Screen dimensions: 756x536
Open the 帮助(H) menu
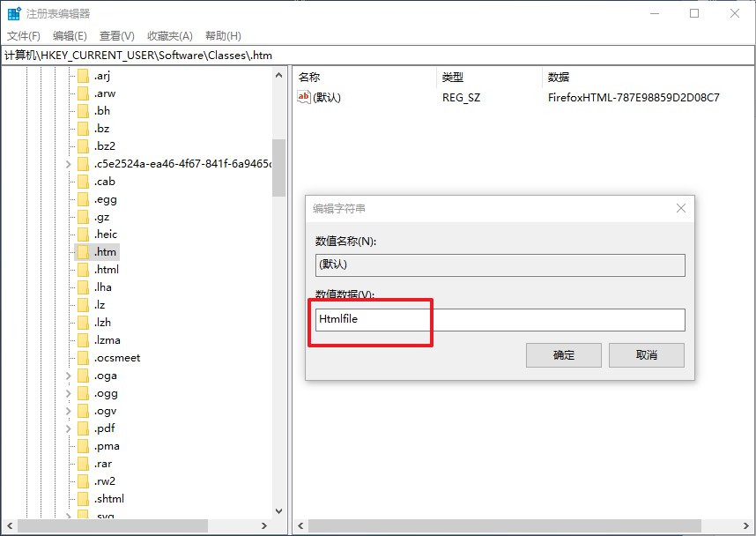point(223,35)
